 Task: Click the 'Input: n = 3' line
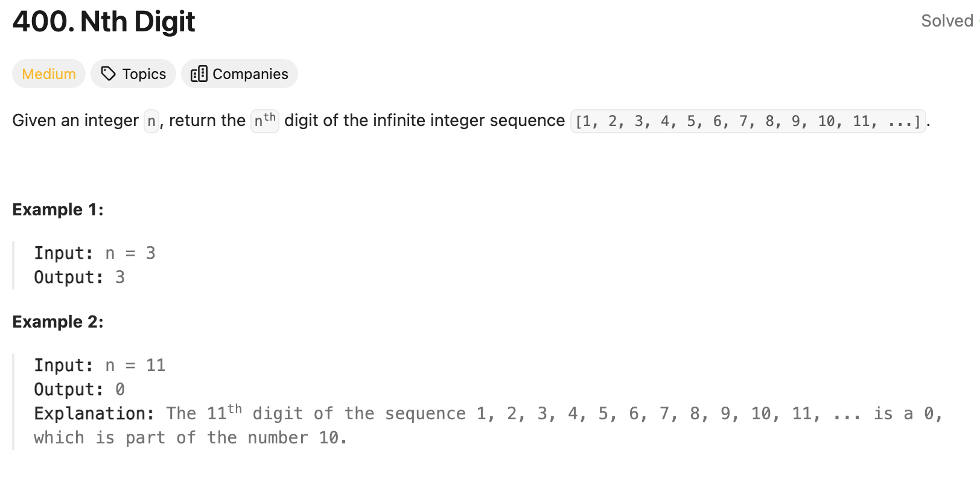[x=95, y=253]
